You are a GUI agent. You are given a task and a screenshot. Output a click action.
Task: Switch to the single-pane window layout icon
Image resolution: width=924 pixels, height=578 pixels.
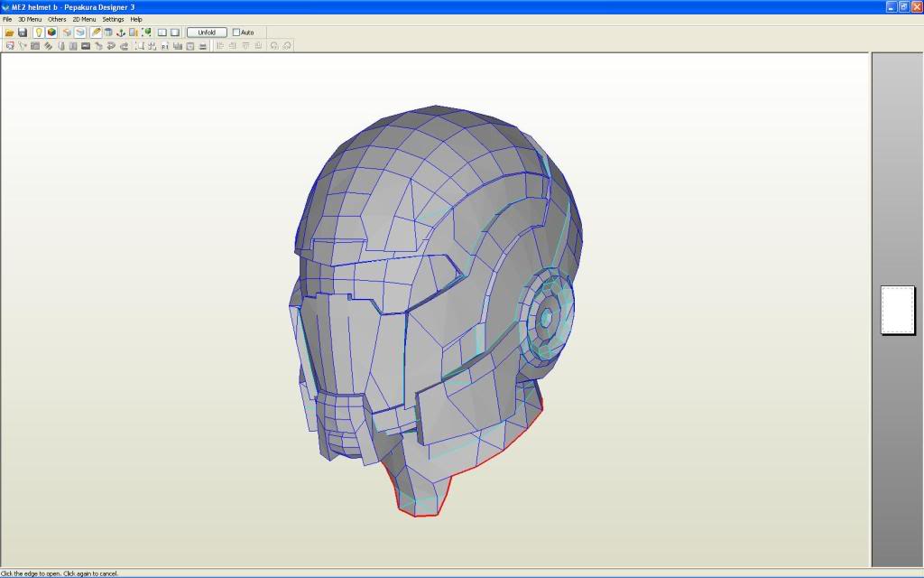point(175,33)
